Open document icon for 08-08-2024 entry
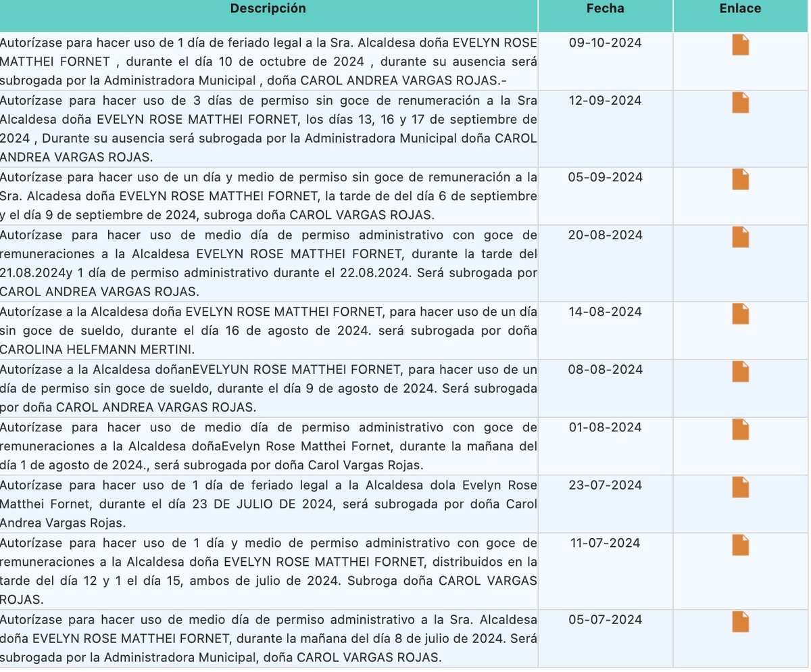Image resolution: width=811 pixels, height=672 pixels. point(741,372)
